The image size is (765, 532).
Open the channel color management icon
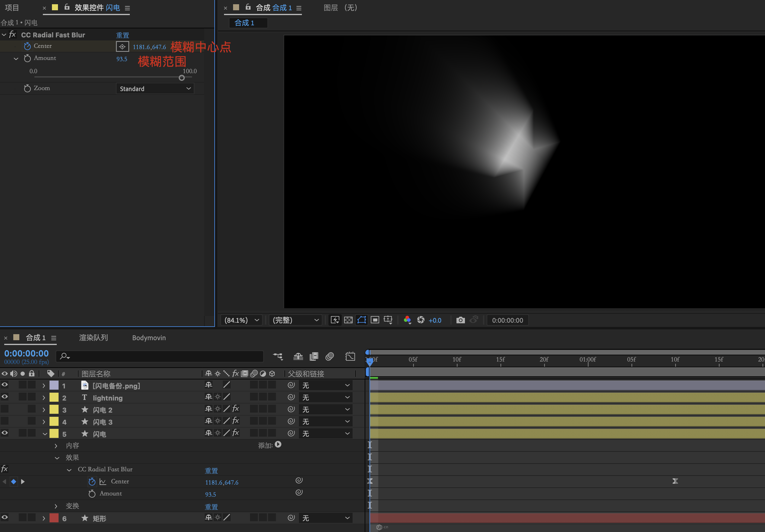[x=407, y=320]
